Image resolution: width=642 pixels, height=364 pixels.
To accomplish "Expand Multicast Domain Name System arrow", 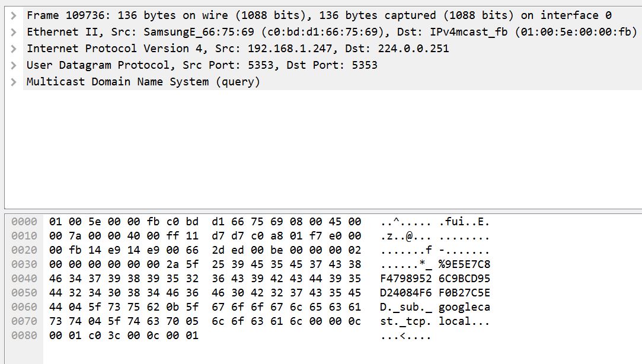I will click(x=14, y=82).
